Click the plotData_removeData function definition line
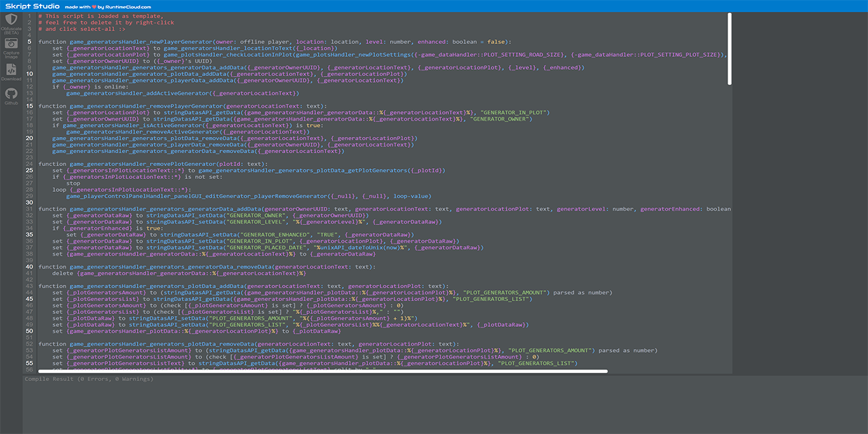The width and height of the screenshot is (868, 434). click(x=249, y=344)
